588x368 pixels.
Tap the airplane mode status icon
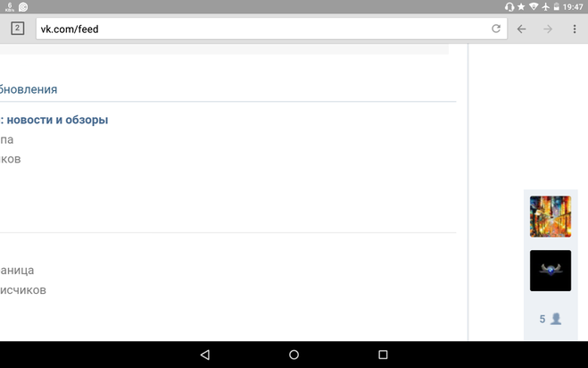(545, 7)
